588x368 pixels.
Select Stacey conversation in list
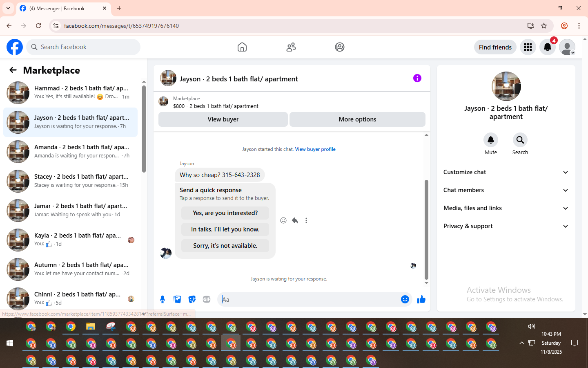tap(70, 181)
